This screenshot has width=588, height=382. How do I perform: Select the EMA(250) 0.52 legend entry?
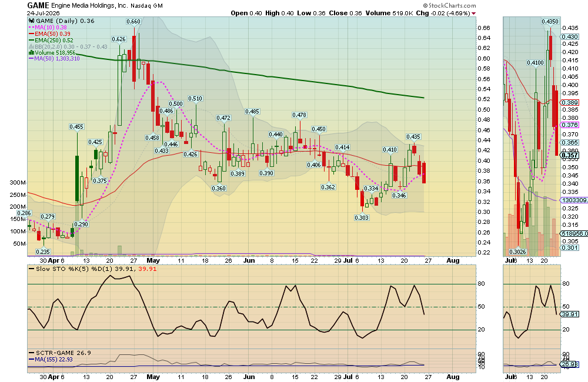click(x=51, y=40)
